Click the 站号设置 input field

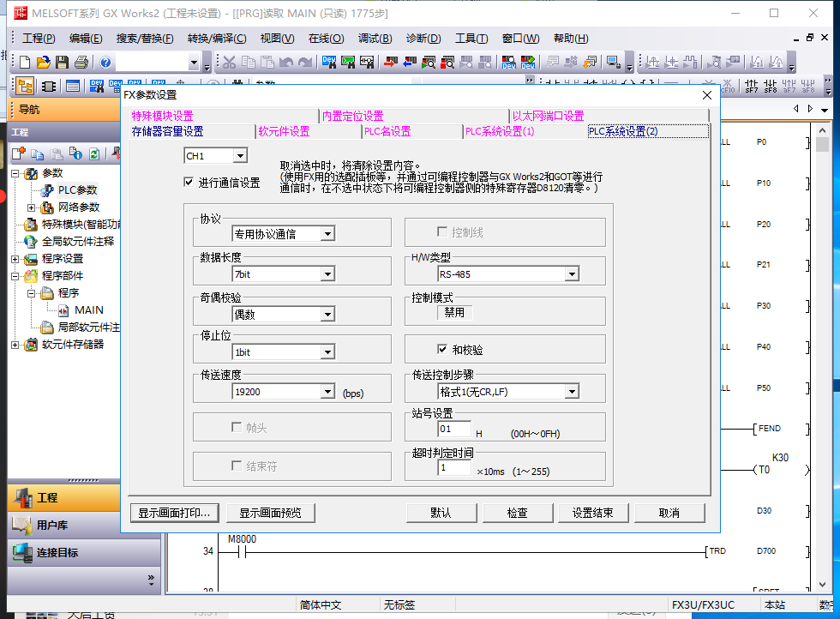click(x=454, y=429)
